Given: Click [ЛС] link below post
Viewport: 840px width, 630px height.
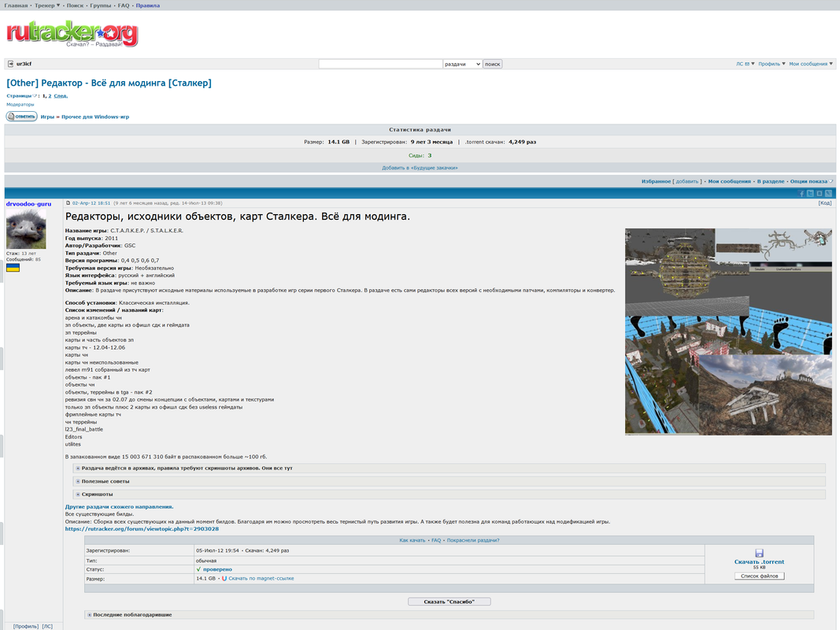Looking at the screenshot, I should (47, 626).
